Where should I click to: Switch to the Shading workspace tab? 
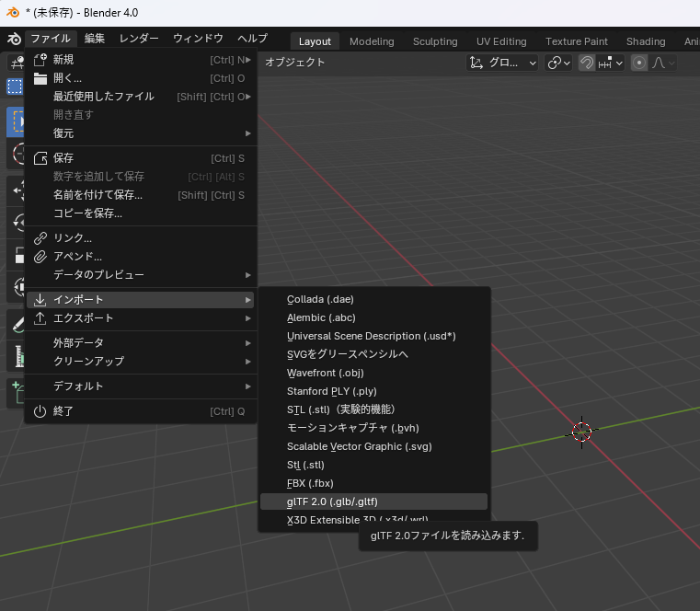[646, 41]
